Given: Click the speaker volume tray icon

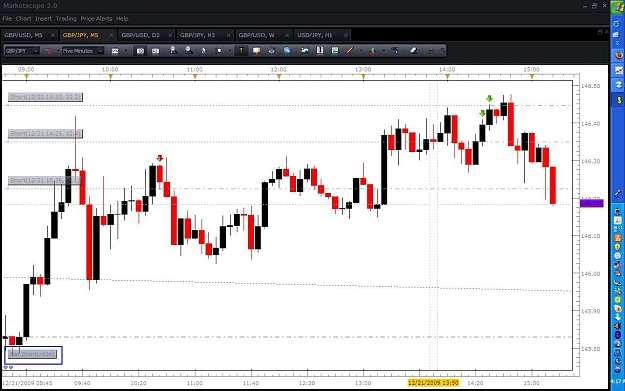Looking at the screenshot, I should 617,326.
